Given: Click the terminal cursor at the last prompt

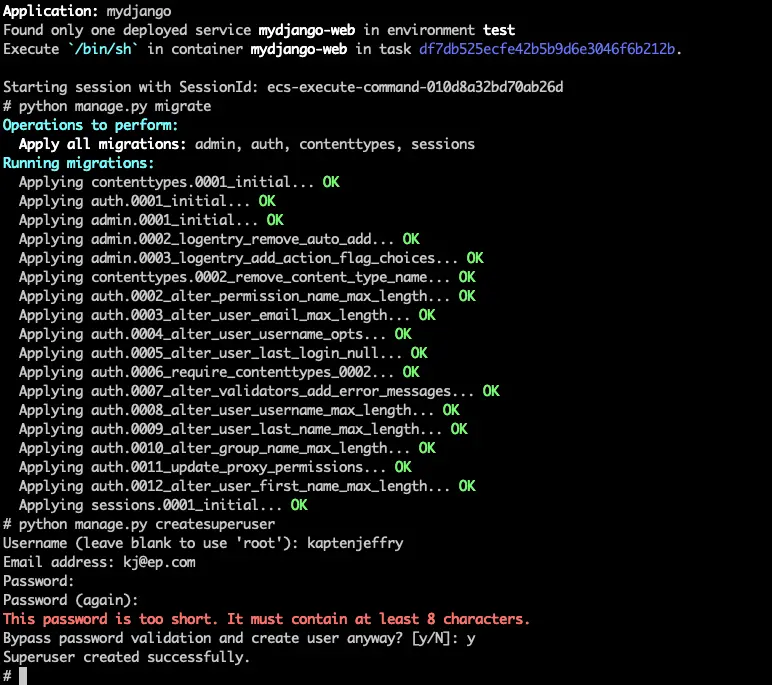Looking at the screenshot, I should pos(23,676).
